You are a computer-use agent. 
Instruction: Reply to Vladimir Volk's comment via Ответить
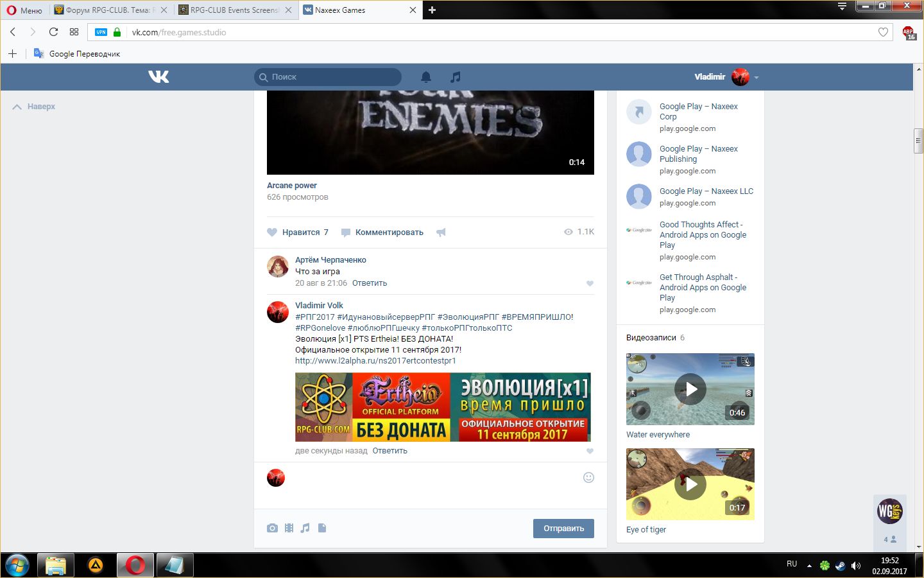point(389,451)
